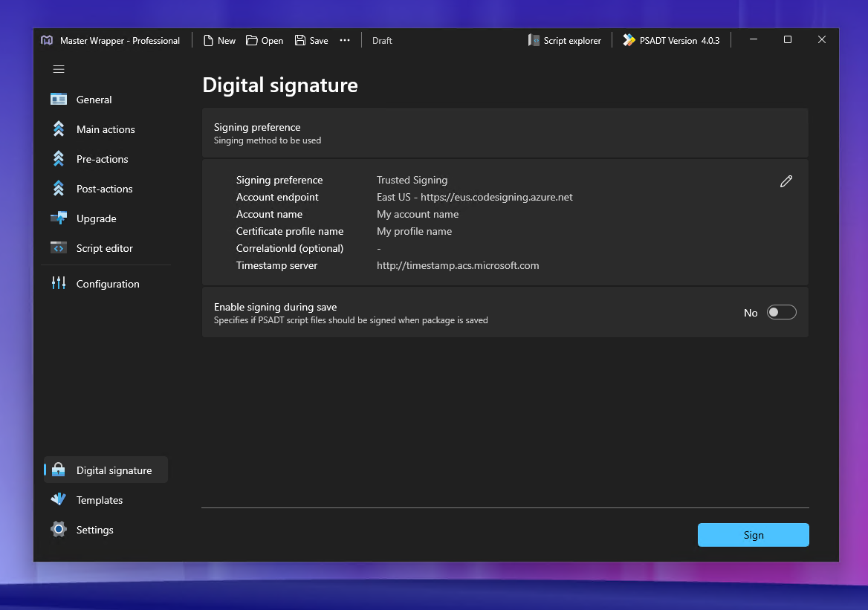
Task: Go to General section label
Action: point(94,100)
